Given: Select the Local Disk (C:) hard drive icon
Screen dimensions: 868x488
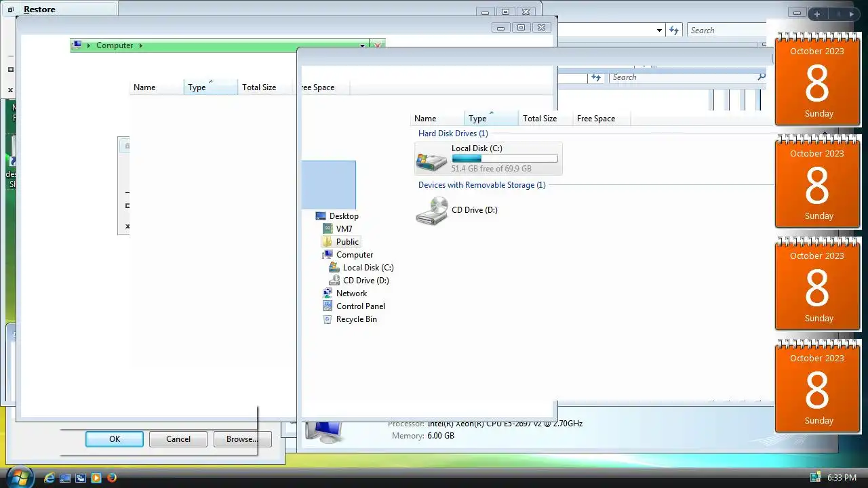Looking at the screenshot, I should (x=431, y=161).
